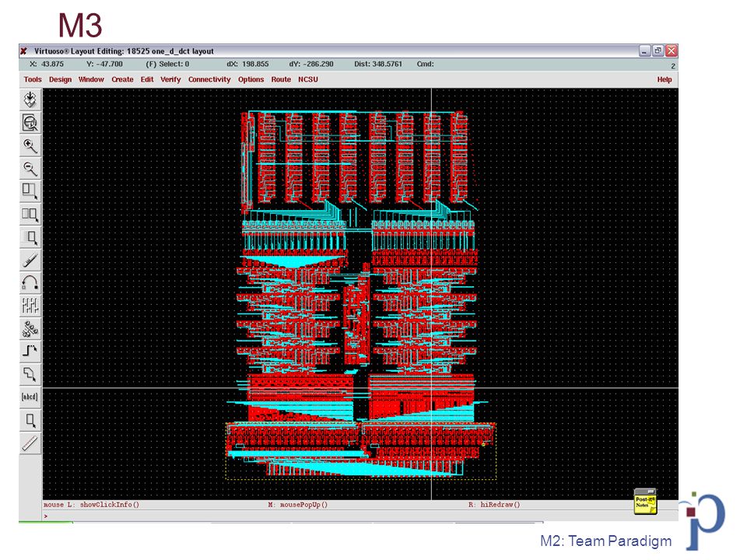
Task: Click the Create Instance icon
Action: coord(30,328)
